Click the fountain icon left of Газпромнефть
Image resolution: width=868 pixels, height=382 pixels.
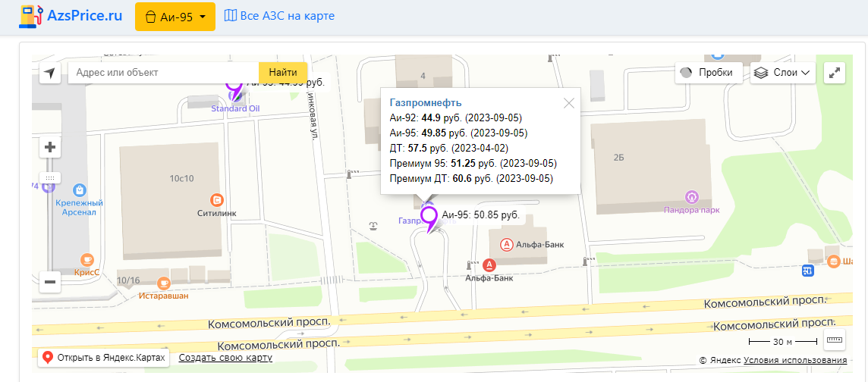[x=374, y=225]
